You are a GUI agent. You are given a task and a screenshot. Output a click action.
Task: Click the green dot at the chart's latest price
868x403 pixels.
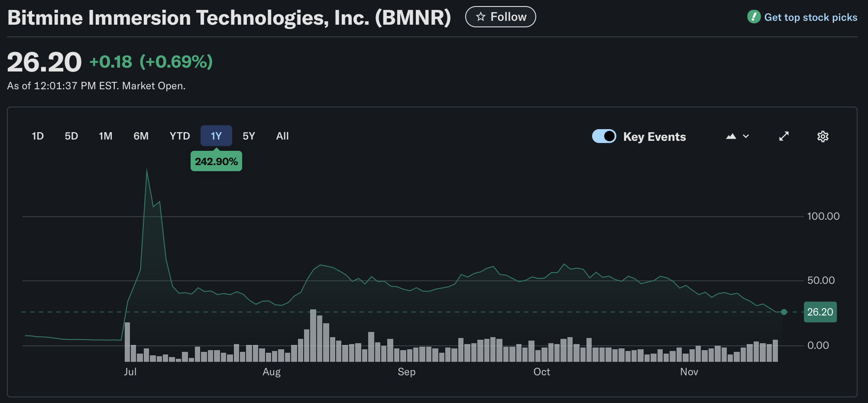coord(784,312)
